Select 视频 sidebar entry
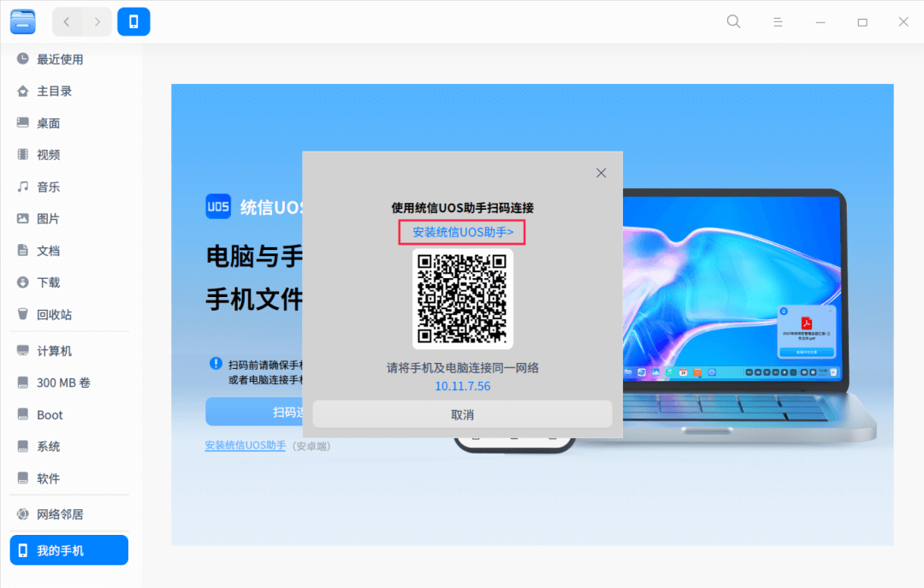 pos(69,155)
